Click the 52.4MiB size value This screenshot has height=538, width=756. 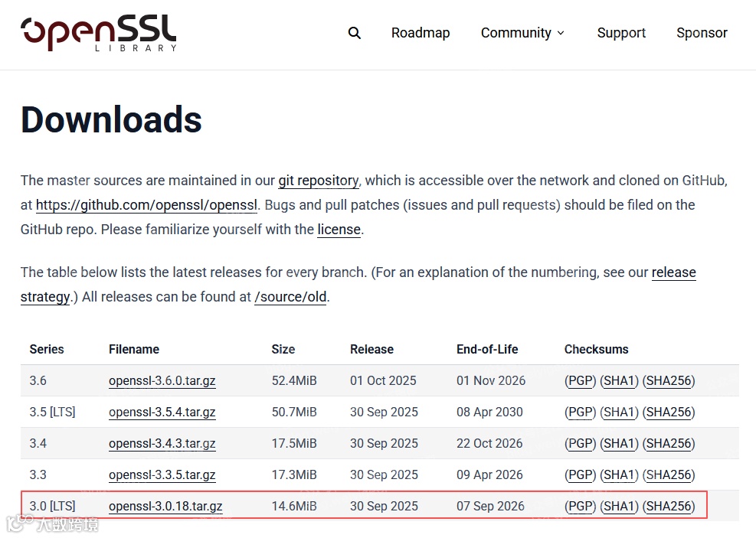pos(294,380)
